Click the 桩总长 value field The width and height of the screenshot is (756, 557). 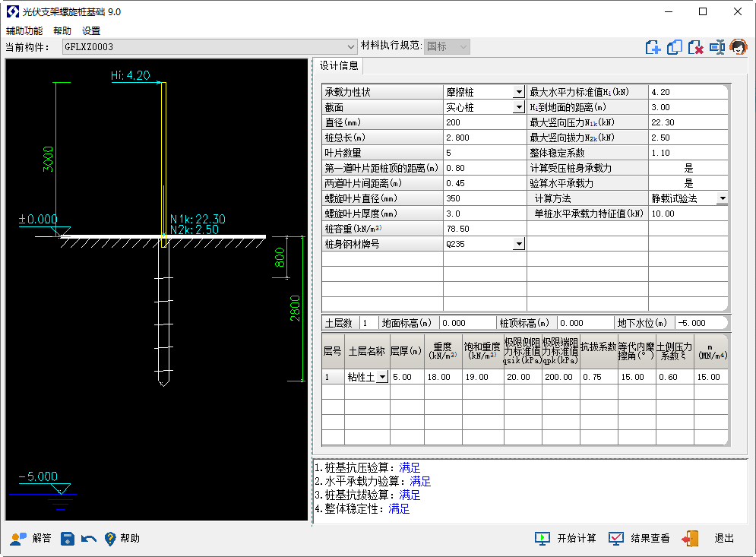pyautogui.click(x=484, y=138)
